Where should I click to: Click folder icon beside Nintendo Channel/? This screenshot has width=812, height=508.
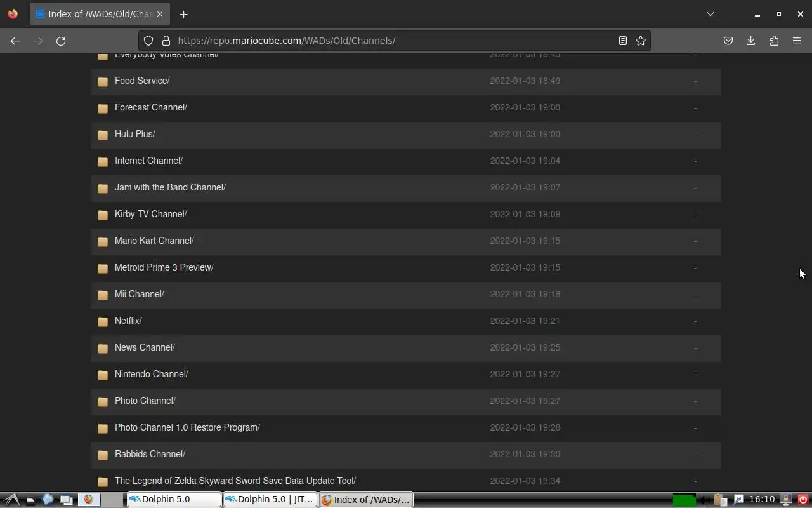103,375
